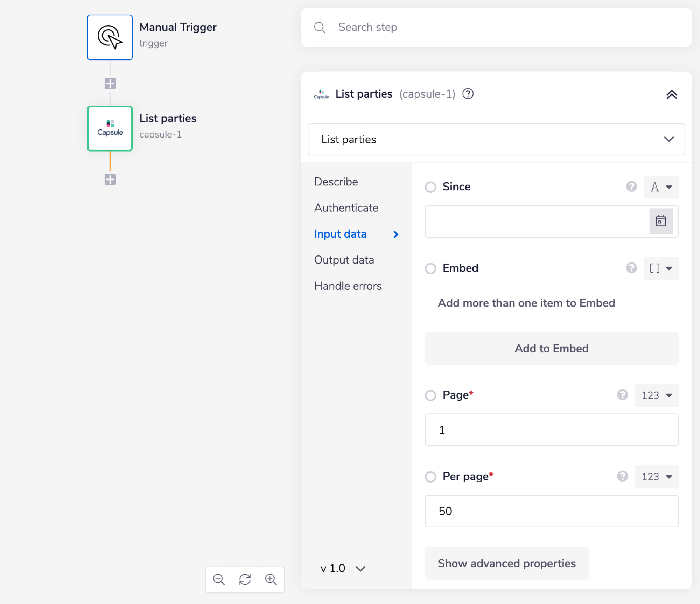Open the List parties operation dropdown
The image size is (700, 604).
point(496,139)
